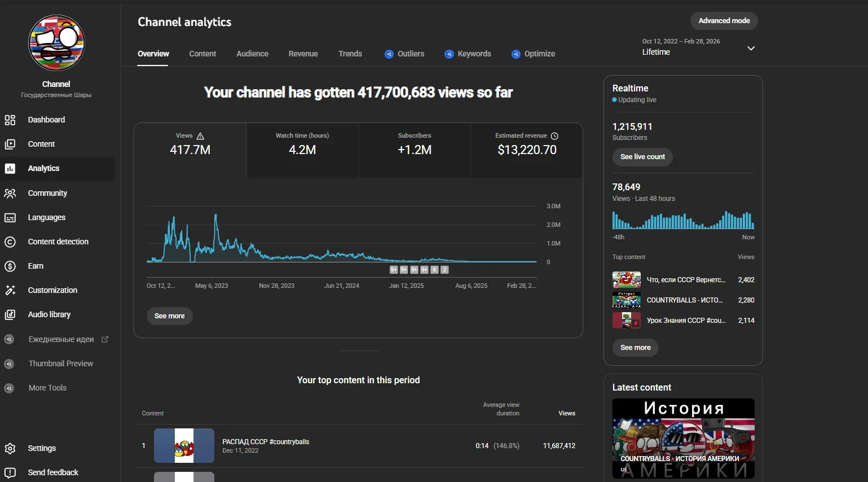Click See live count button
Image resolution: width=868 pixels, height=482 pixels.
point(642,157)
